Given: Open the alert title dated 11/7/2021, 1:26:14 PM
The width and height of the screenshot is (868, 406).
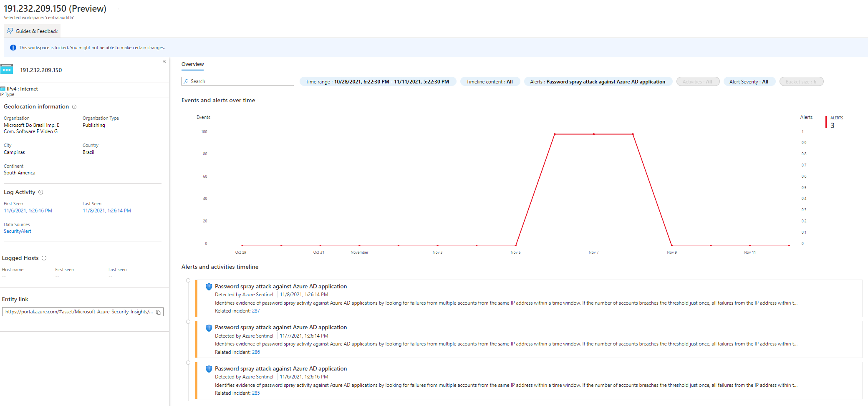Looking at the screenshot, I should [x=281, y=328].
